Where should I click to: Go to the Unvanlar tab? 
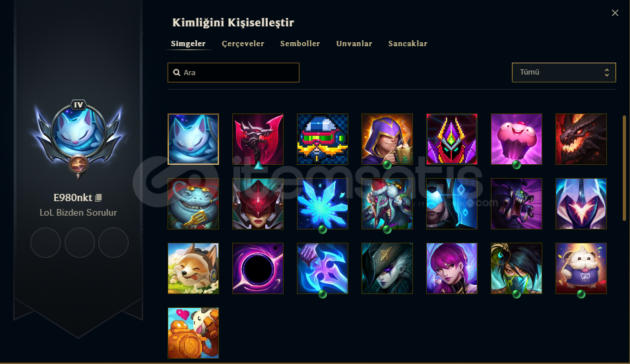click(354, 44)
